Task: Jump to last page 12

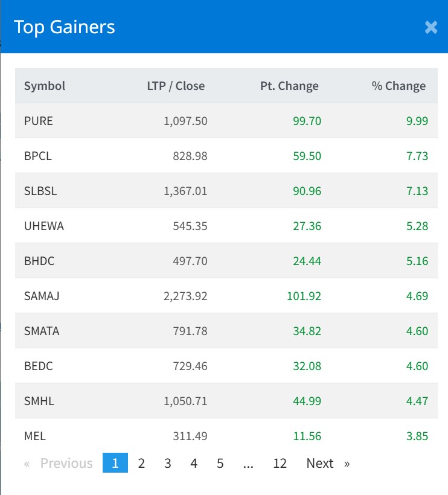Action: 280,463
